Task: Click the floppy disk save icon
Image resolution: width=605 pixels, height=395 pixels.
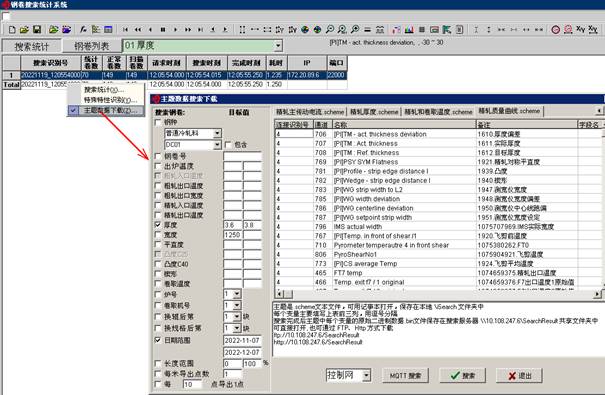Action: [x=37, y=29]
